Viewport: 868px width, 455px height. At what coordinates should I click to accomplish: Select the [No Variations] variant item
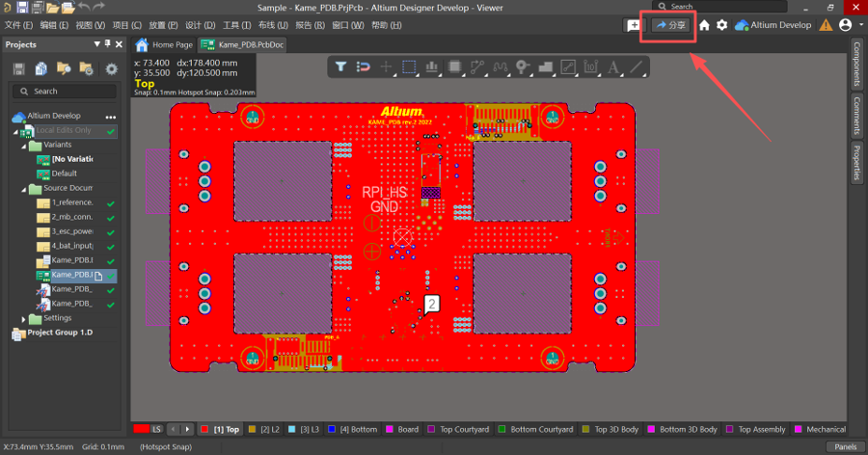pos(66,159)
